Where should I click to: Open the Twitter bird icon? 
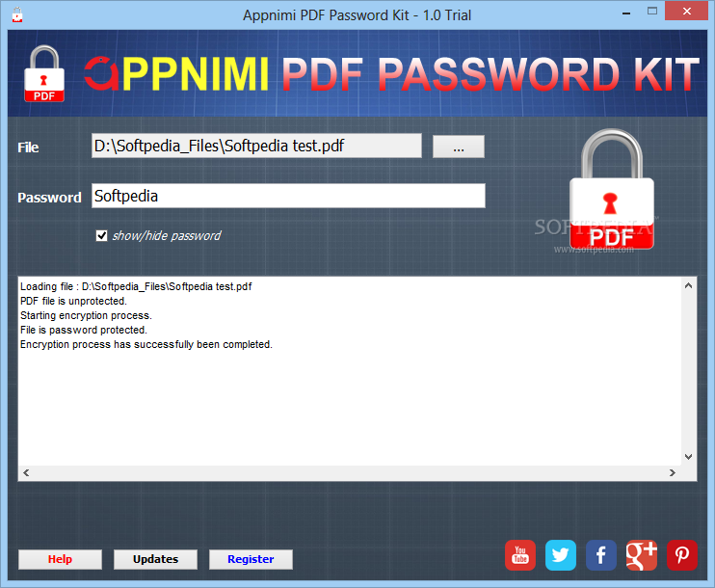[561, 555]
